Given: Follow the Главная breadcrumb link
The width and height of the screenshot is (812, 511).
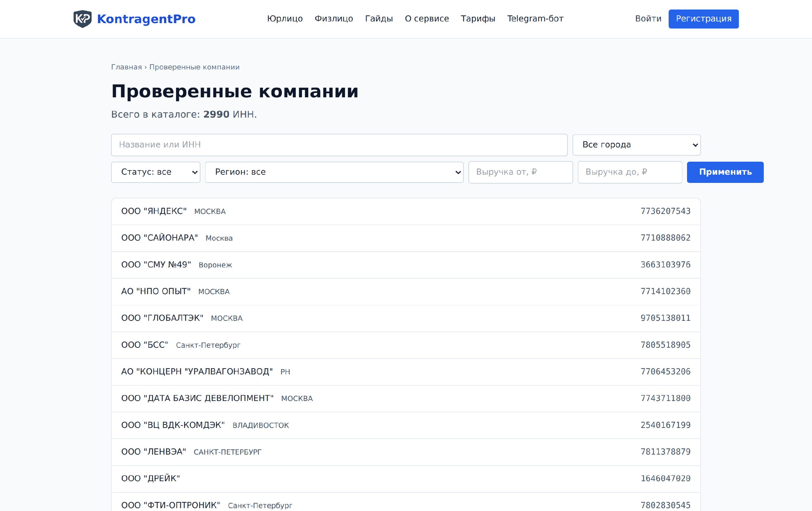Looking at the screenshot, I should [127, 67].
